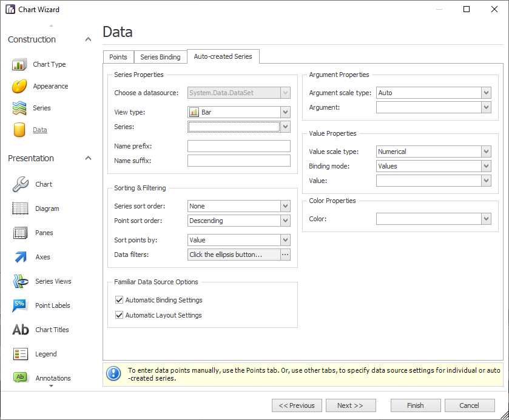
Task: Expand the Point sort order dropdown
Action: (x=285, y=221)
